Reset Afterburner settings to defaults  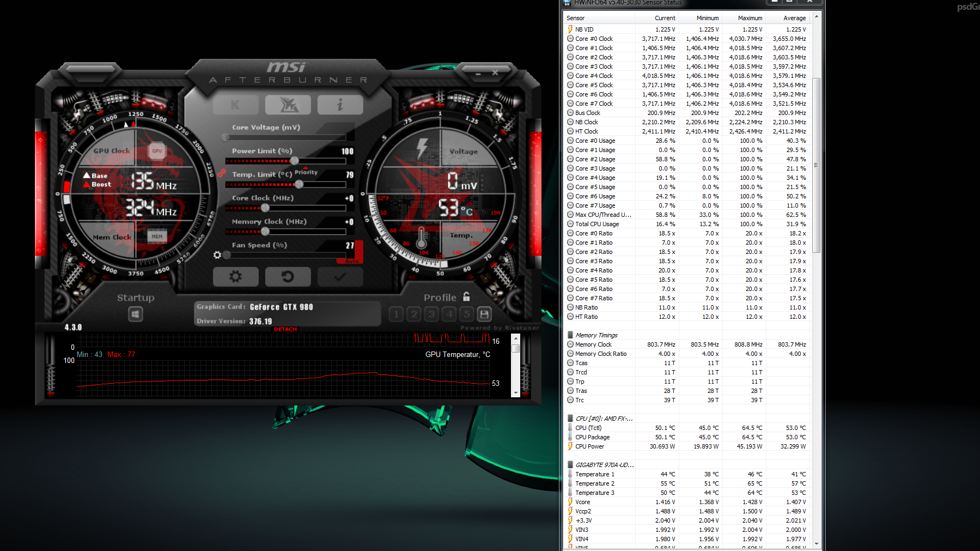[288, 277]
